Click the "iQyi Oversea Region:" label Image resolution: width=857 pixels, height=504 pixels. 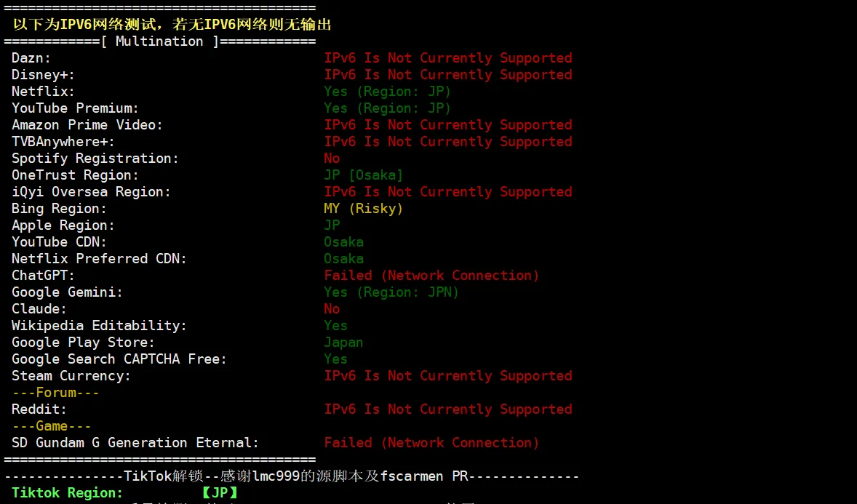[x=91, y=192]
